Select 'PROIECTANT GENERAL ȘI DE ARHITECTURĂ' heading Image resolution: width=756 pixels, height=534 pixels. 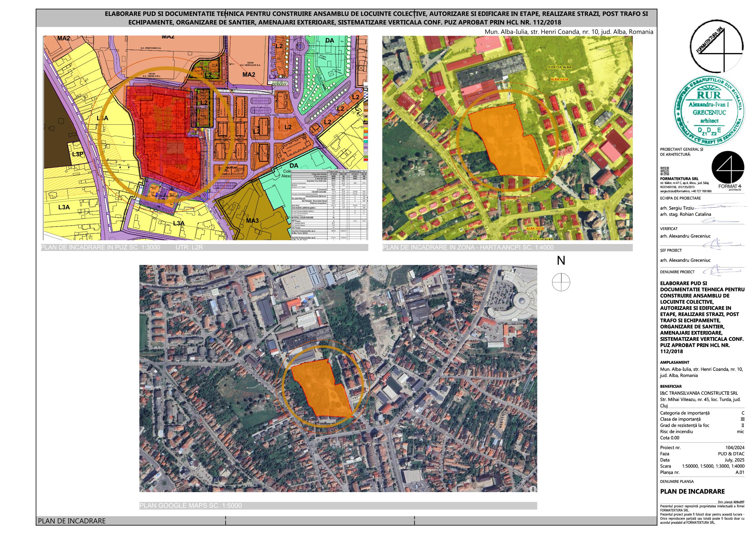coord(681,151)
